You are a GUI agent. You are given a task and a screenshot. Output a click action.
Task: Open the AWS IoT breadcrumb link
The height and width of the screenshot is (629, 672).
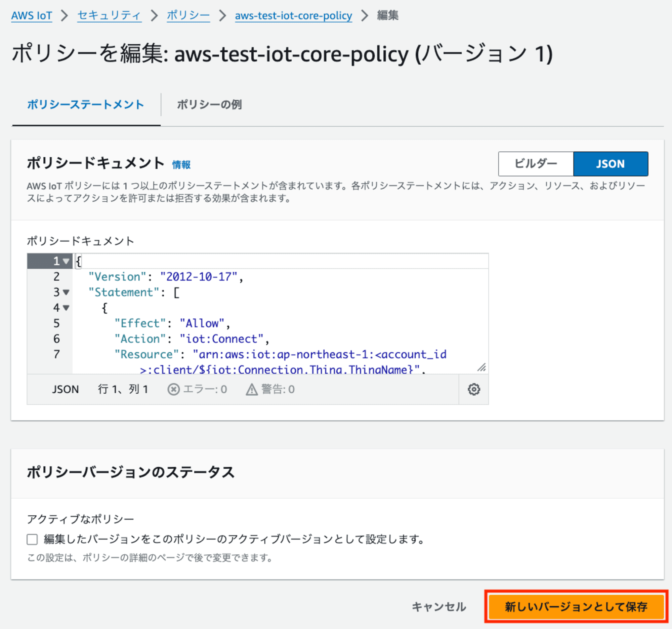coord(32,15)
